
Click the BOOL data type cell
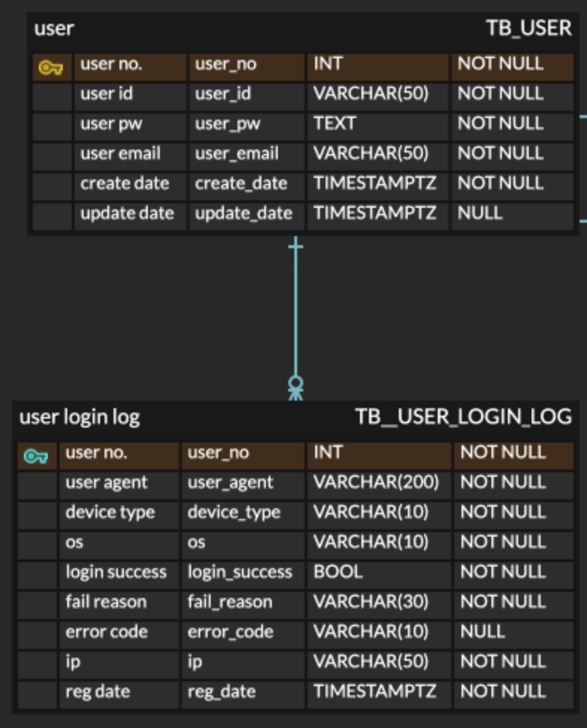(x=379, y=576)
